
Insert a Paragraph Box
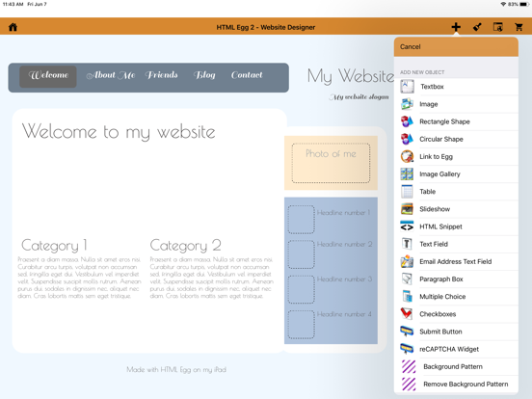pyautogui.click(x=456, y=279)
